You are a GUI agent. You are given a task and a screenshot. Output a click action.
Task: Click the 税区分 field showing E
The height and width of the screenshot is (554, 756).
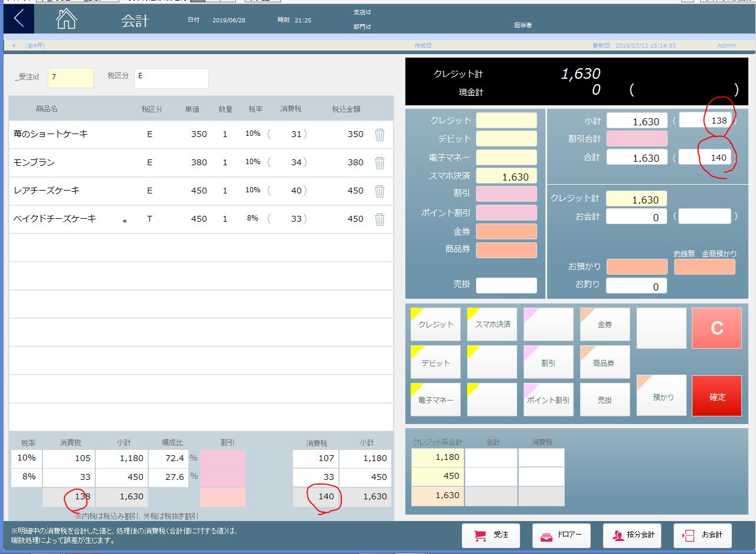pos(171,78)
